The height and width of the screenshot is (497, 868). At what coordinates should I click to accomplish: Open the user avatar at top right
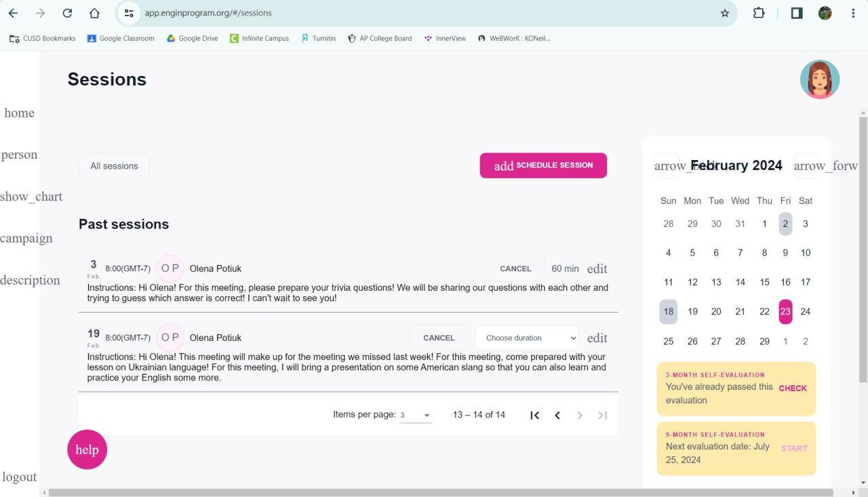pyautogui.click(x=820, y=79)
